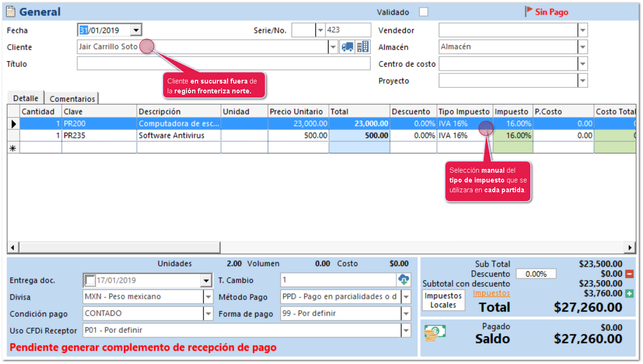Viewport: 643px width, 364px height.
Task: Click the Total amount $27,260.00
Action: pyautogui.click(x=588, y=307)
